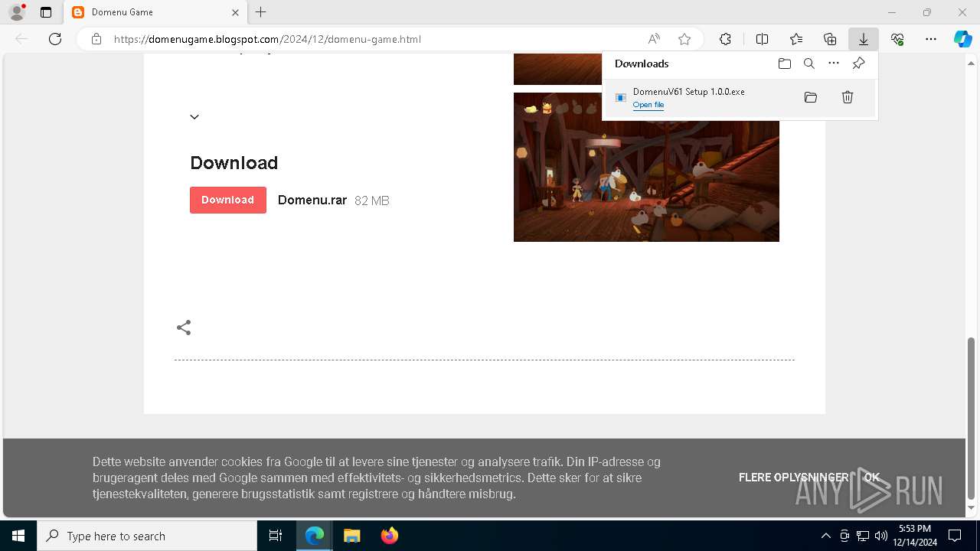Open the Windows Start menu
The image size is (980, 551).
click(18, 536)
